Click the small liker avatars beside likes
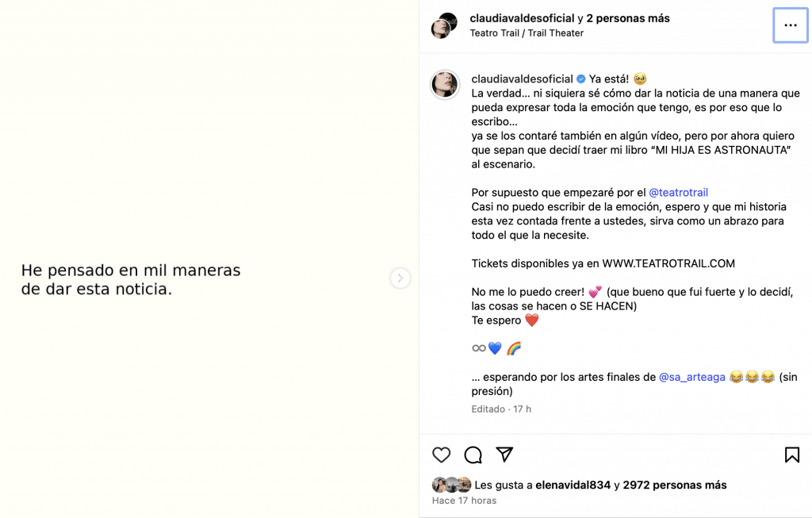Viewport: 812px width, 518px height. [451, 485]
